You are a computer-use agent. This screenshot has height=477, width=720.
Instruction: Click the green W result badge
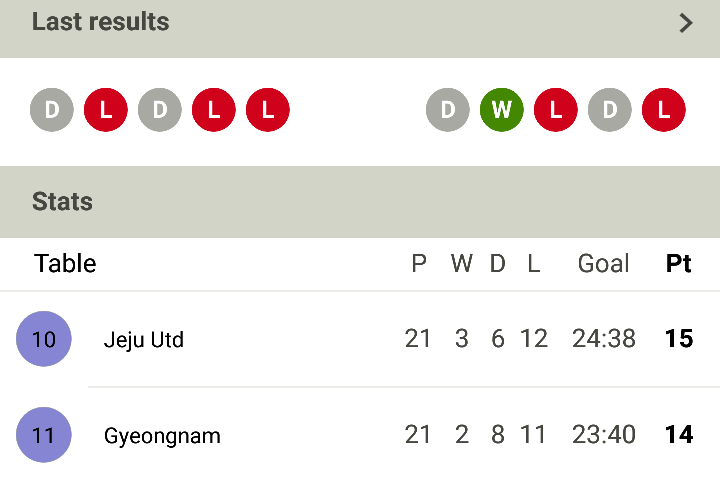point(501,110)
